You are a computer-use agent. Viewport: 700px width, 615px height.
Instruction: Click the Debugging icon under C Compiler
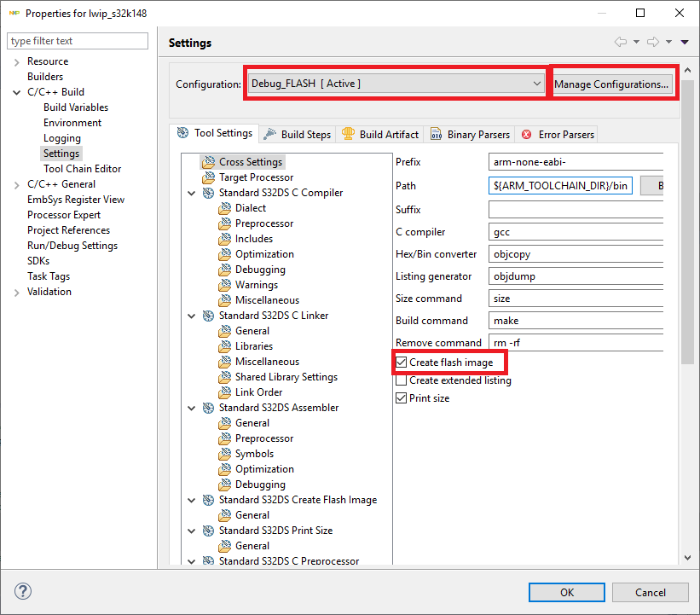pyautogui.click(x=224, y=270)
